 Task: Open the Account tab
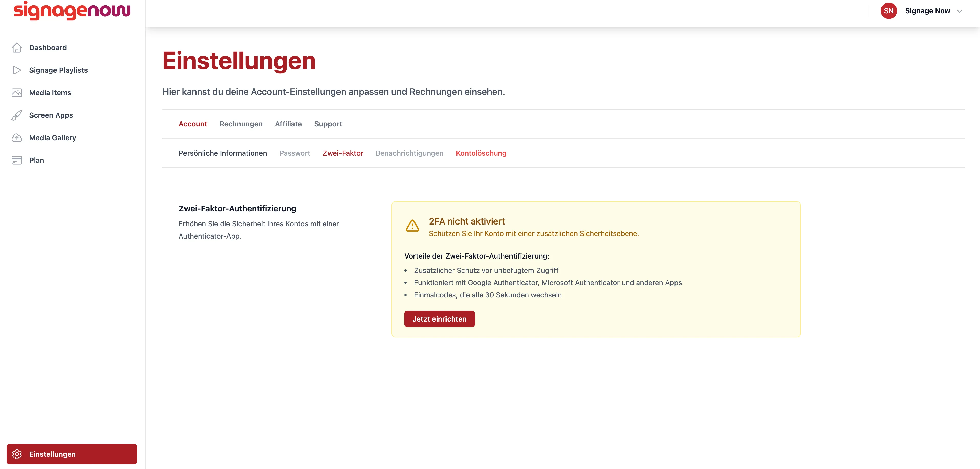(x=193, y=124)
